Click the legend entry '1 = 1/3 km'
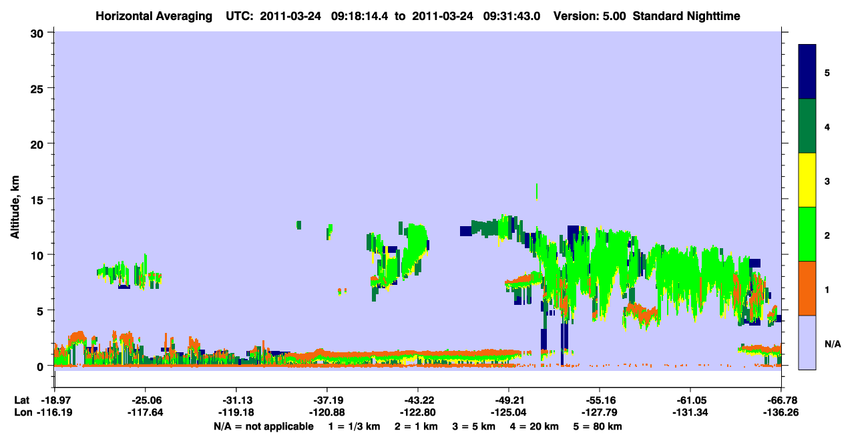 coord(355,426)
